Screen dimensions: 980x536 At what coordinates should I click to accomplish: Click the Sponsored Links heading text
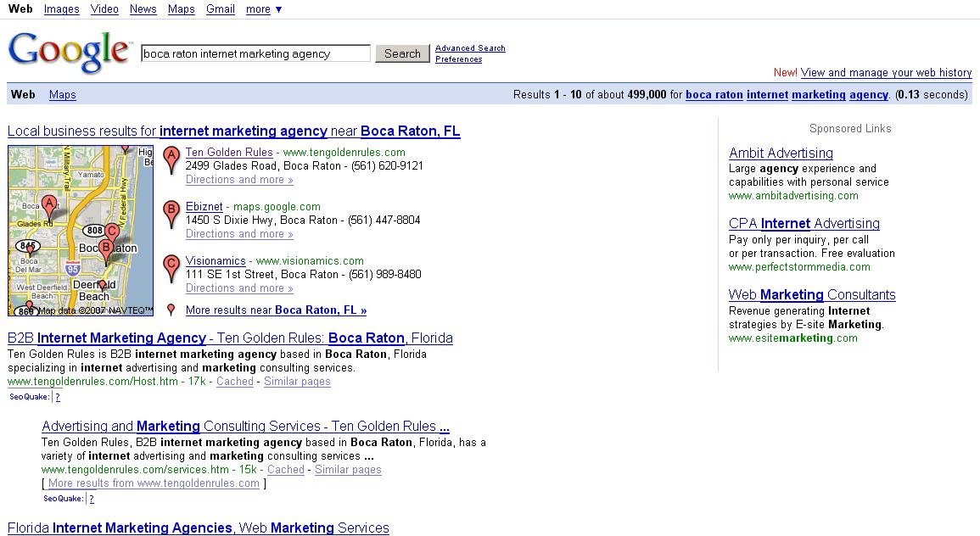click(x=850, y=129)
